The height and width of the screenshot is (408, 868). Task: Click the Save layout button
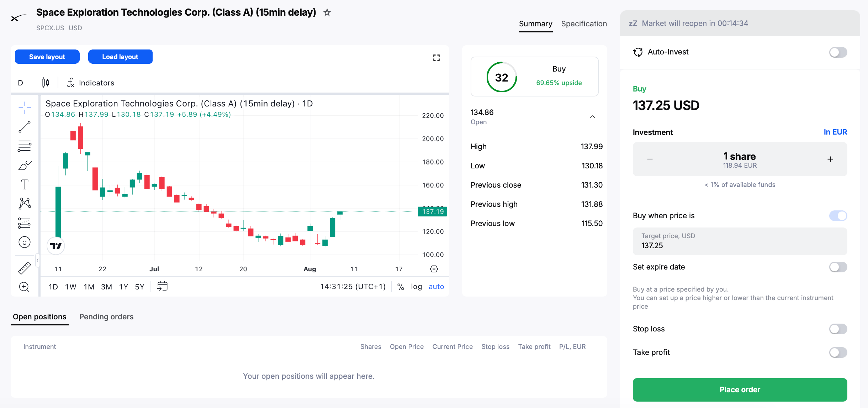[47, 57]
